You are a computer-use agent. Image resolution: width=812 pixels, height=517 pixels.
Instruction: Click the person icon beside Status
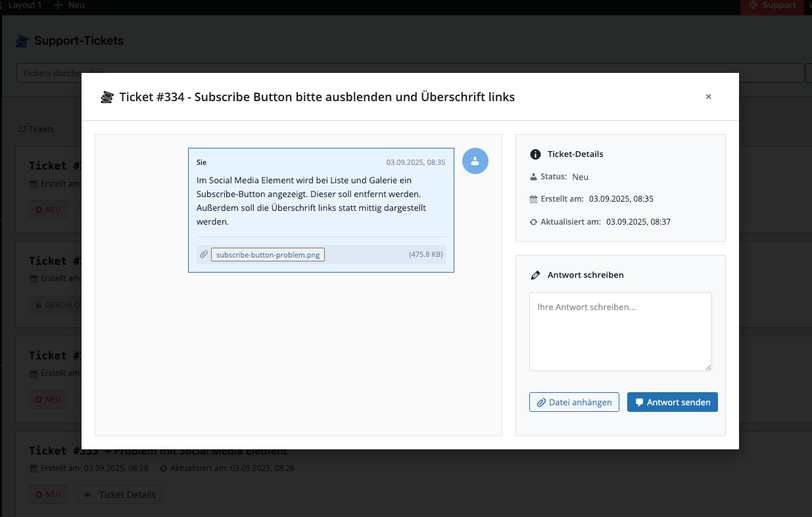534,177
